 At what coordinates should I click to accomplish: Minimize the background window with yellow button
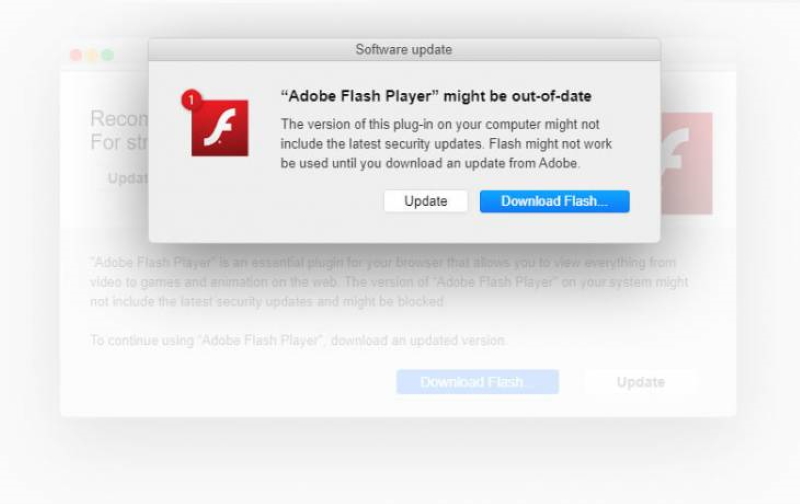click(92, 55)
